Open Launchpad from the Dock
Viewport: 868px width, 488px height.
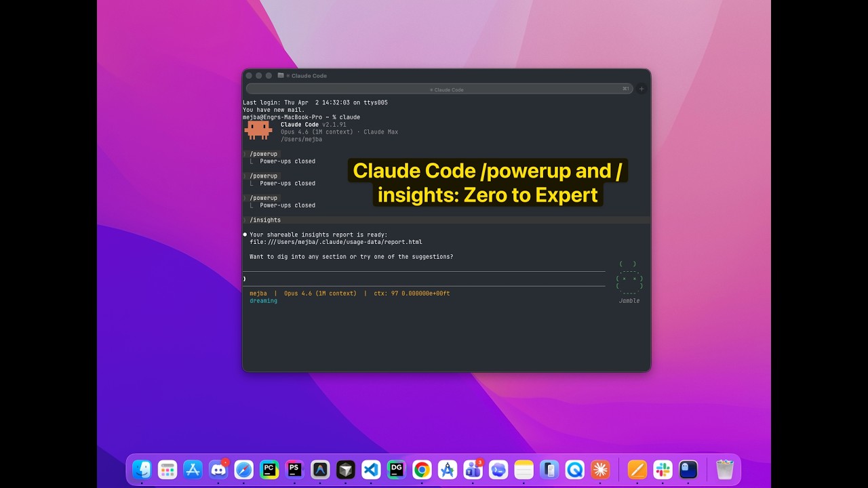tap(167, 469)
